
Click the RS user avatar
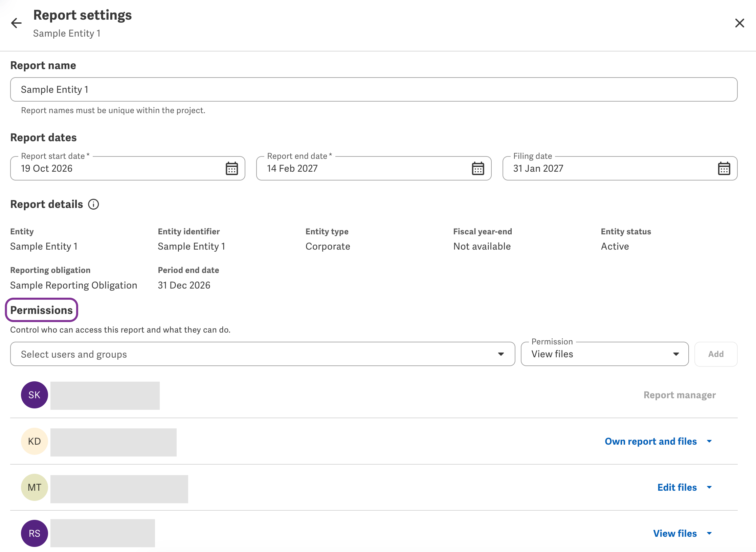tap(35, 533)
